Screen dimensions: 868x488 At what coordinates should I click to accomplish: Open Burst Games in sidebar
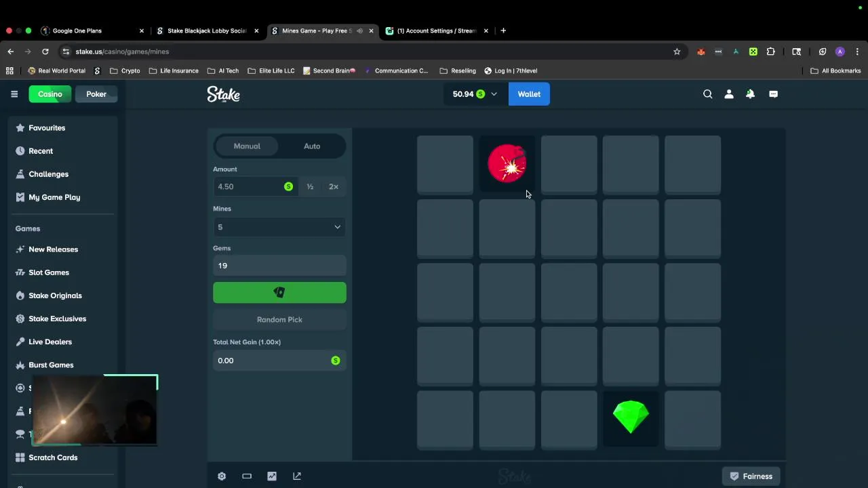(51, 365)
